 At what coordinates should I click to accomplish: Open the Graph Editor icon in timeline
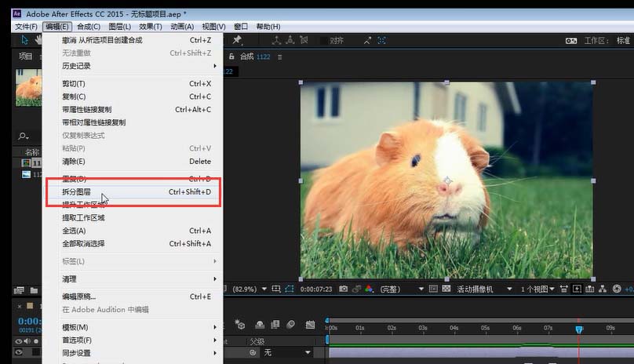click(310, 324)
